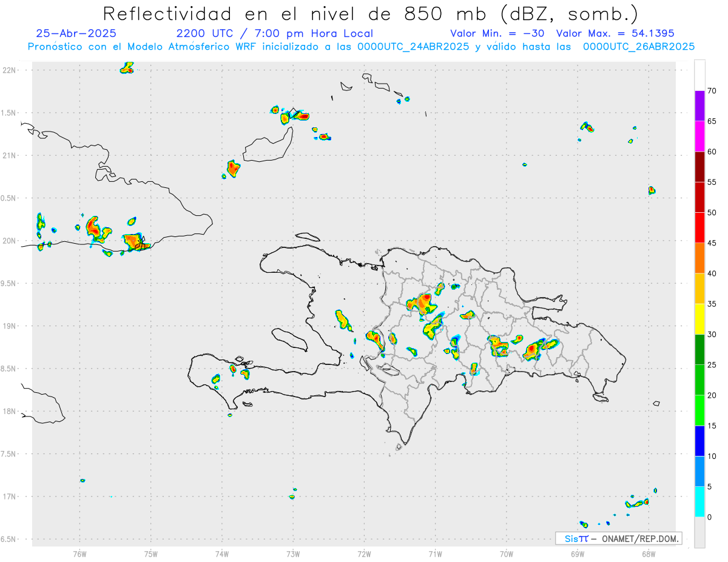Click the colorbar value '35'

click(712, 304)
